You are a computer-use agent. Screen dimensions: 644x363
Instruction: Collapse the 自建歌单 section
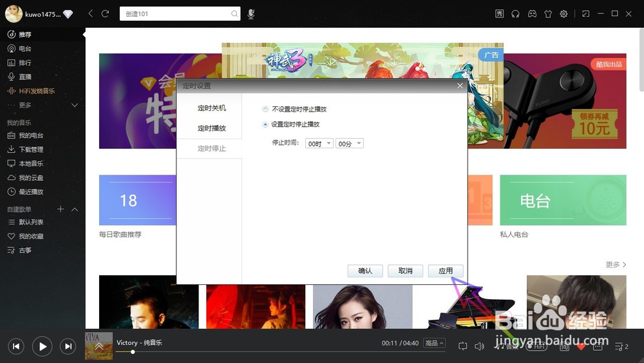75,210
